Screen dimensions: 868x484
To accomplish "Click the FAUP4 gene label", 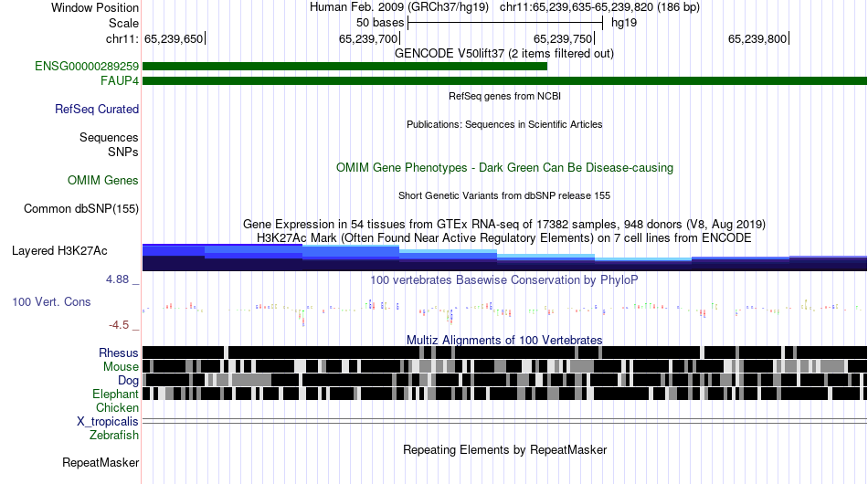I will coord(120,80).
